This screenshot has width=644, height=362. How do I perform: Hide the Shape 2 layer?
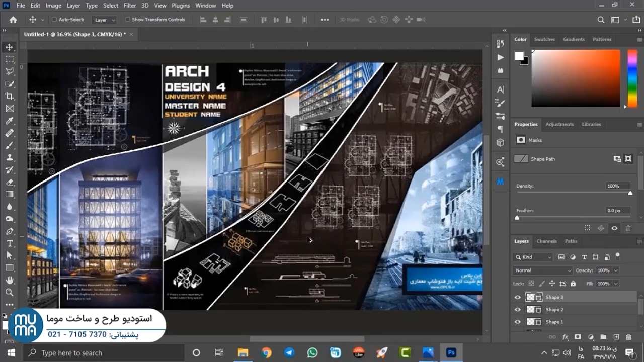(517, 310)
